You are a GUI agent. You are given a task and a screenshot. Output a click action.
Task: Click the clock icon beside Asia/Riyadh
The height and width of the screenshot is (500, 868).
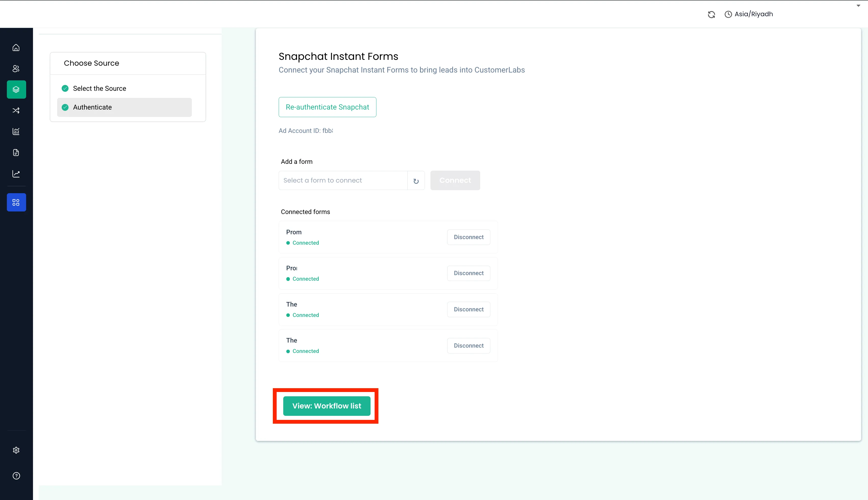coord(728,14)
